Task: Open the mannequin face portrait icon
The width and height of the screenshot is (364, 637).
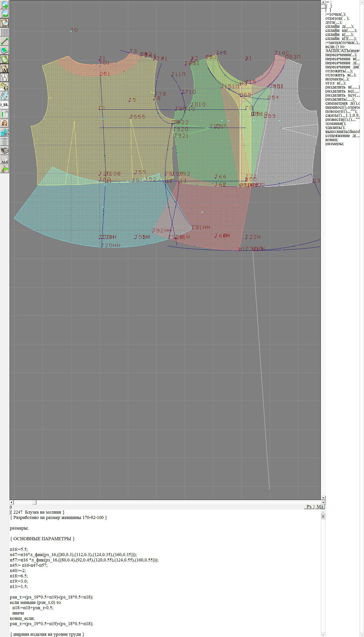Action: (5, 123)
